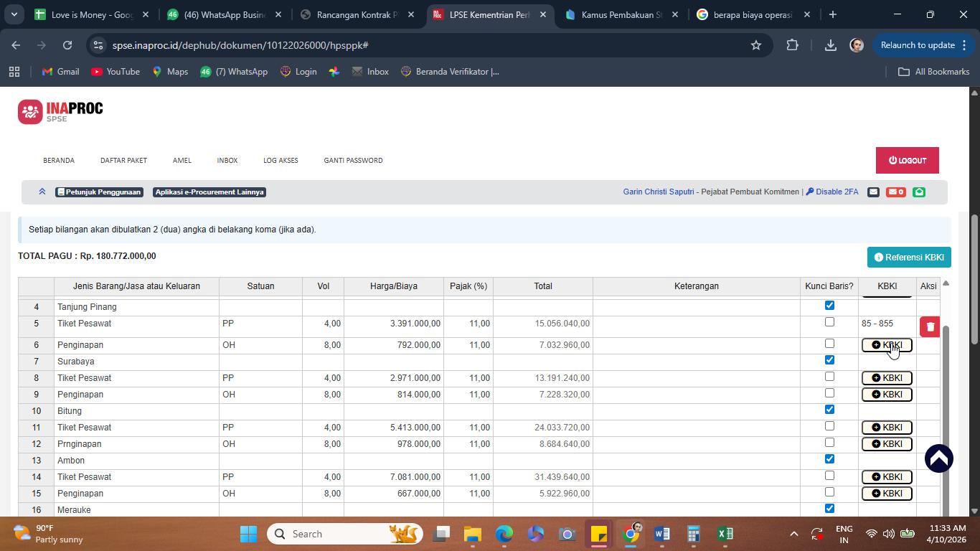Uncheck Kunci Baris for Ambon row

click(829, 459)
